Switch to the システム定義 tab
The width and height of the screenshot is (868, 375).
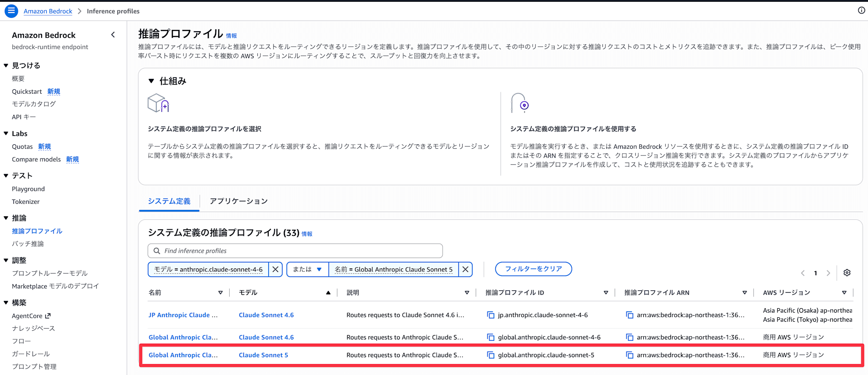click(x=169, y=201)
